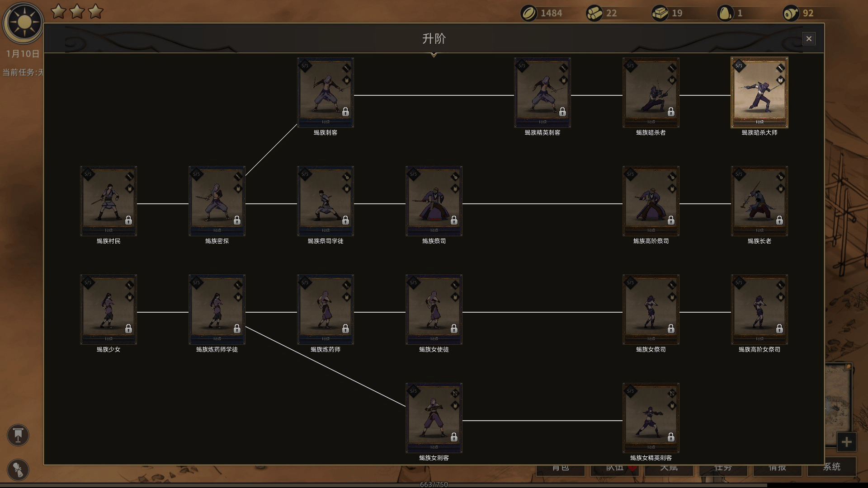The height and width of the screenshot is (488, 868).
Task: Select the 蝎族村民 unit card
Action: click(x=108, y=201)
